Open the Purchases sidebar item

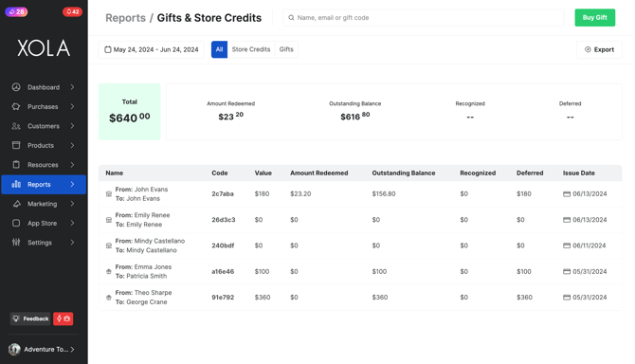[44, 106]
